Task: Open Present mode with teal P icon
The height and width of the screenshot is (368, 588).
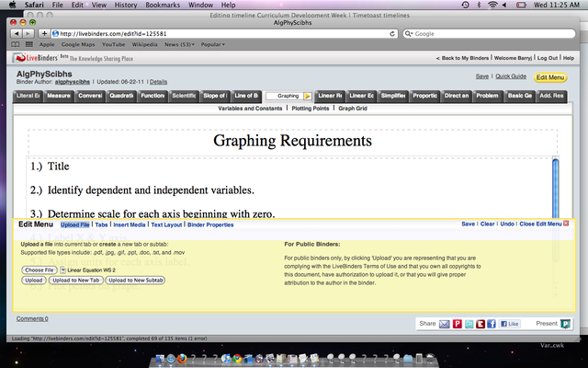Action: click(565, 324)
